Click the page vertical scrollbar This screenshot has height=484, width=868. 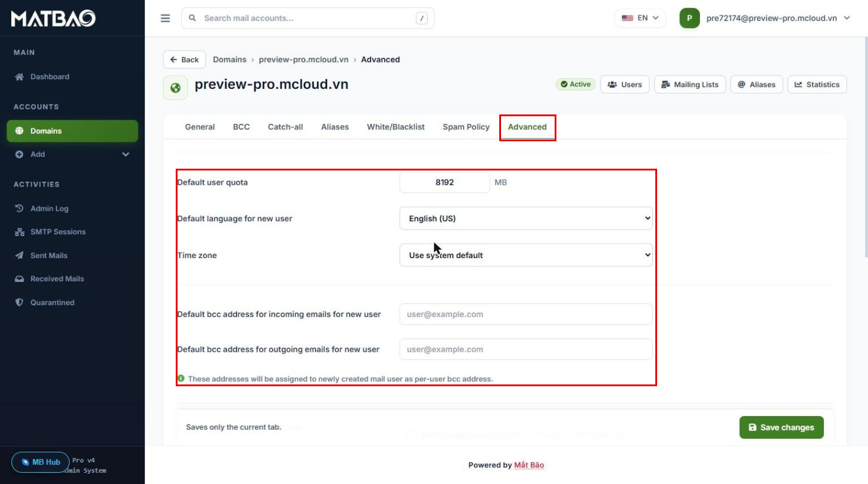[866, 147]
